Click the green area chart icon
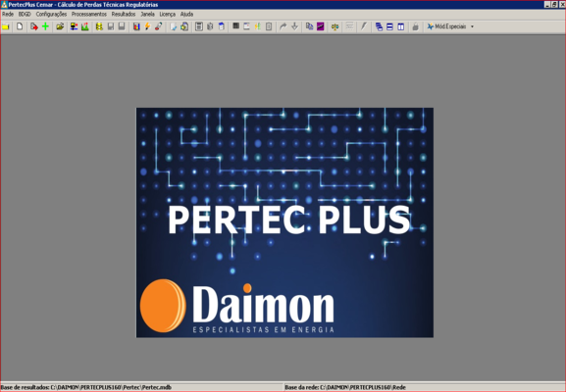566x392 pixels. coord(84,26)
